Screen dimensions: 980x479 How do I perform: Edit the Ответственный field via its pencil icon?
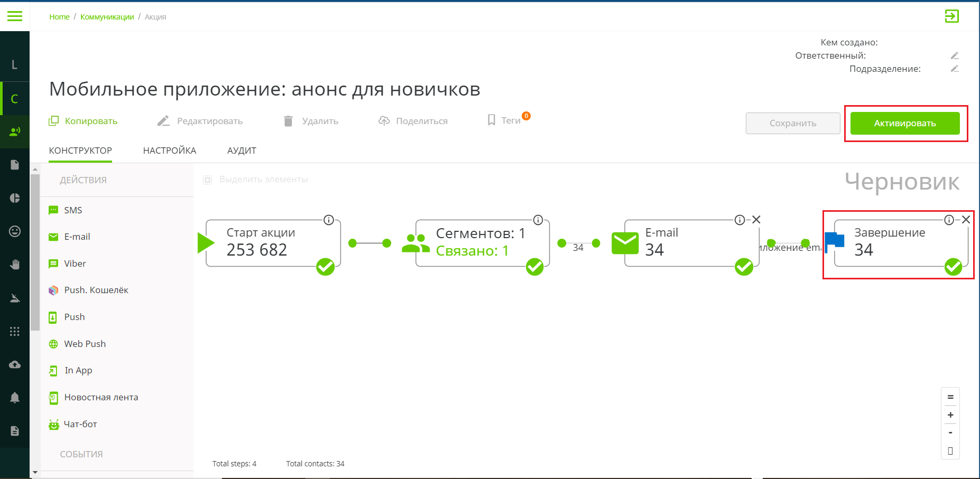[x=955, y=55]
